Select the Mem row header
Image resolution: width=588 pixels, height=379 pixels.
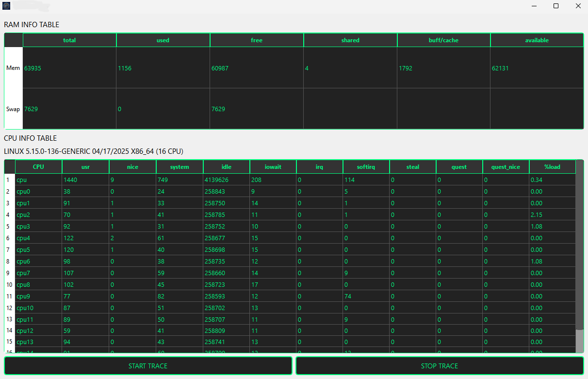click(x=14, y=68)
